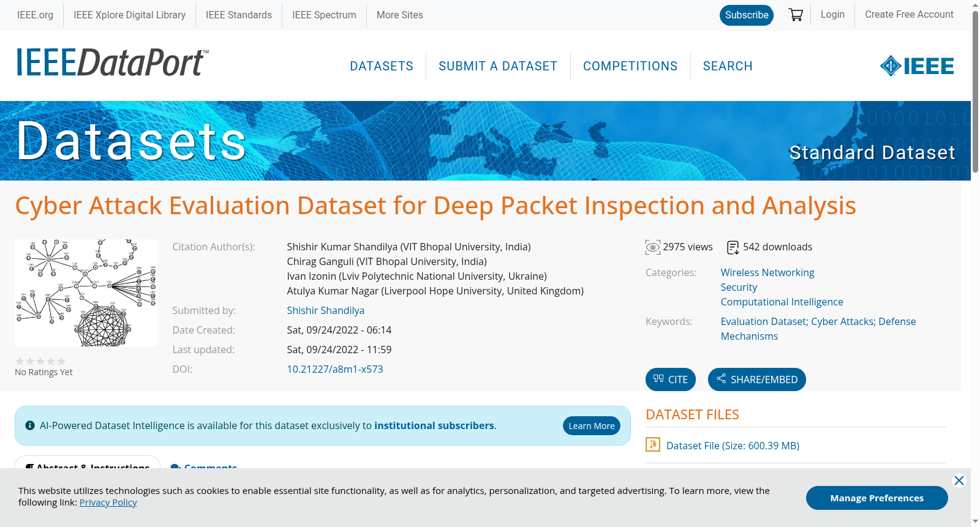This screenshot has height=527, width=980.
Task: Open the Computational Intelligence category
Action: click(782, 302)
